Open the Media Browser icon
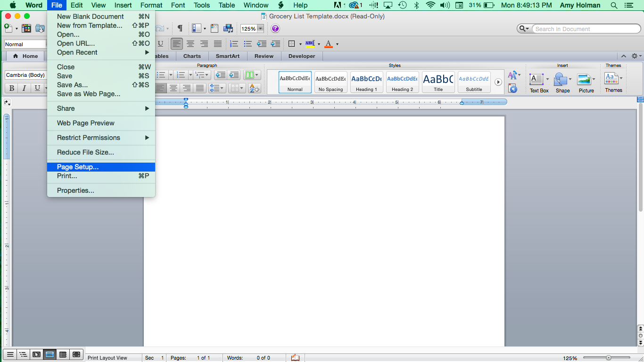 click(x=228, y=29)
